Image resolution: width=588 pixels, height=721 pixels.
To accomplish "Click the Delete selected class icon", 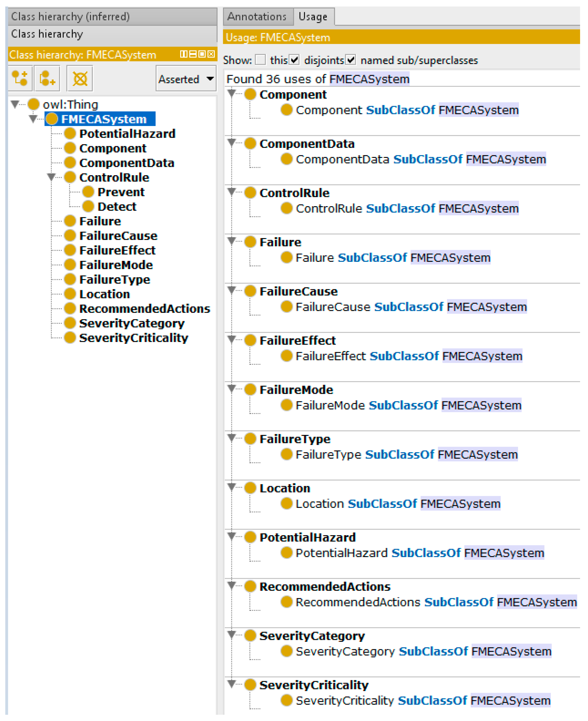I will [x=80, y=79].
